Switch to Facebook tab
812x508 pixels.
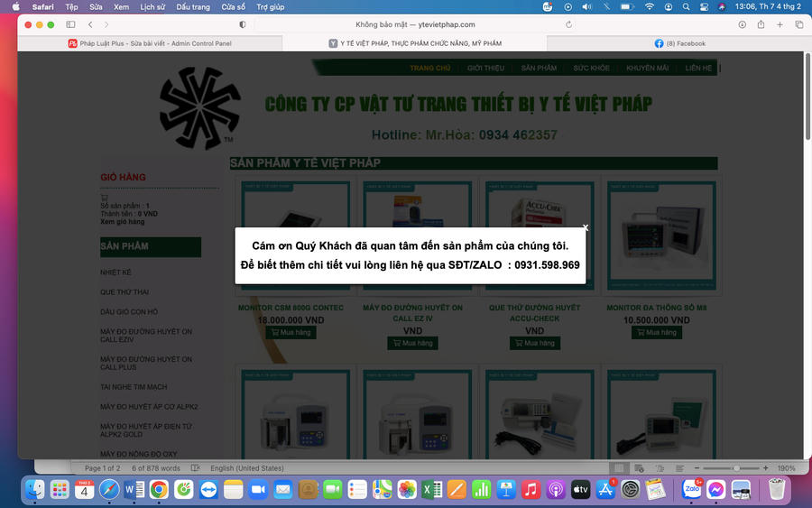point(679,43)
